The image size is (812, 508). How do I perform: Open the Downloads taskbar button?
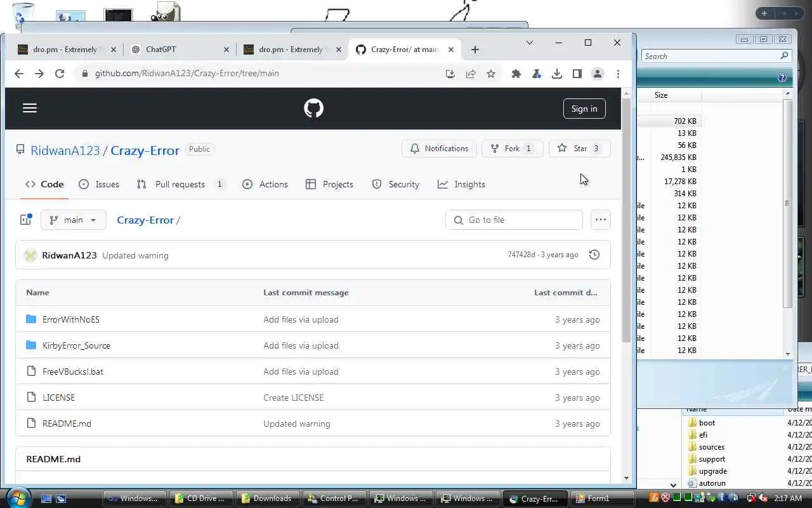267,498
